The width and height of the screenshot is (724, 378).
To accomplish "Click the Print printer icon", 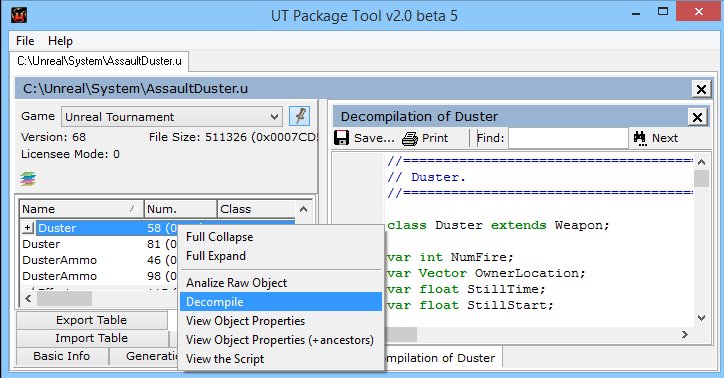I will (410, 138).
